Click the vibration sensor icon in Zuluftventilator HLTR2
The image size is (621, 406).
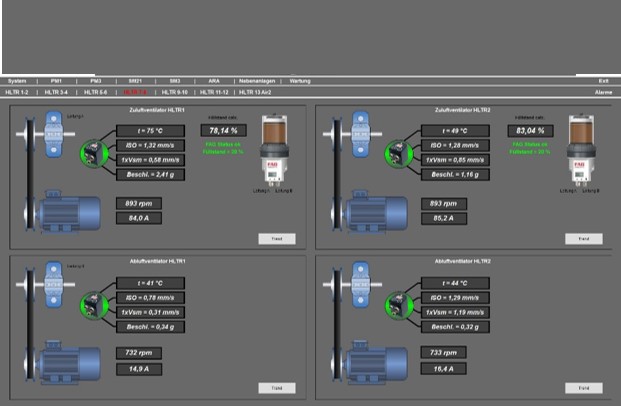[x=397, y=153]
